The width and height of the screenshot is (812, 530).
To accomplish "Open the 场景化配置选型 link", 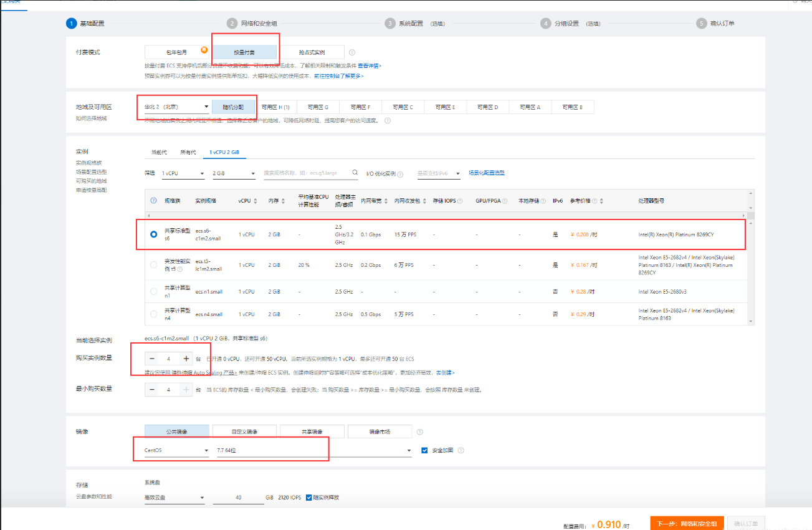I will pos(486,173).
